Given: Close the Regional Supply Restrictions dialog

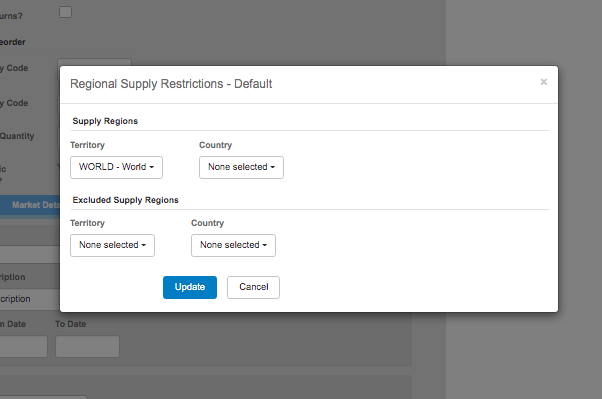Looking at the screenshot, I should point(543,82).
